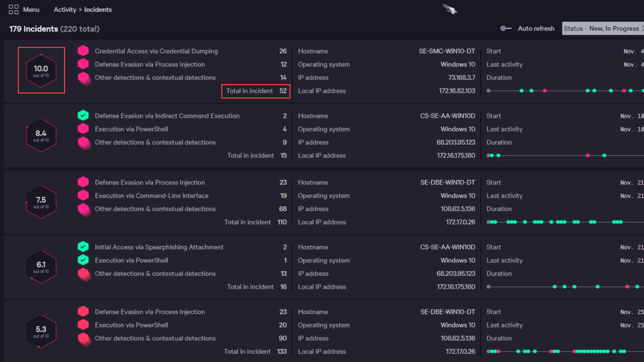Open Credential Access via Credential Dumping detection
644x362 pixels.
point(156,51)
